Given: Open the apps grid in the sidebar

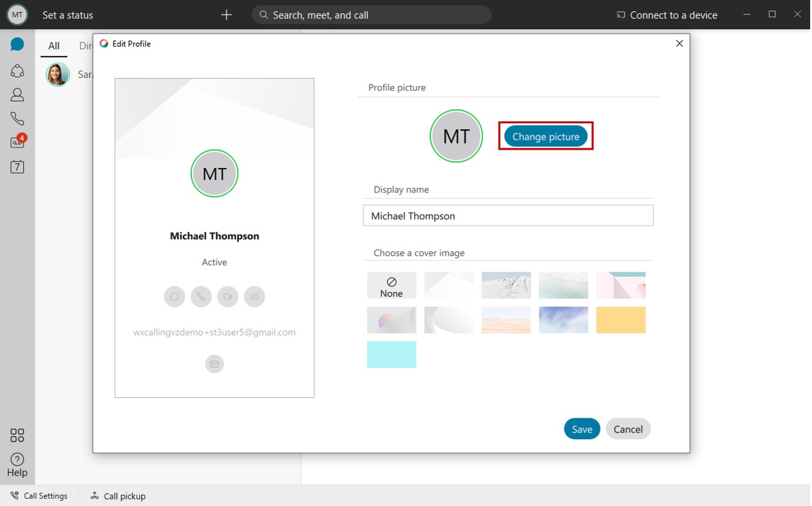Looking at the screenshot, I should pos(17,435).
